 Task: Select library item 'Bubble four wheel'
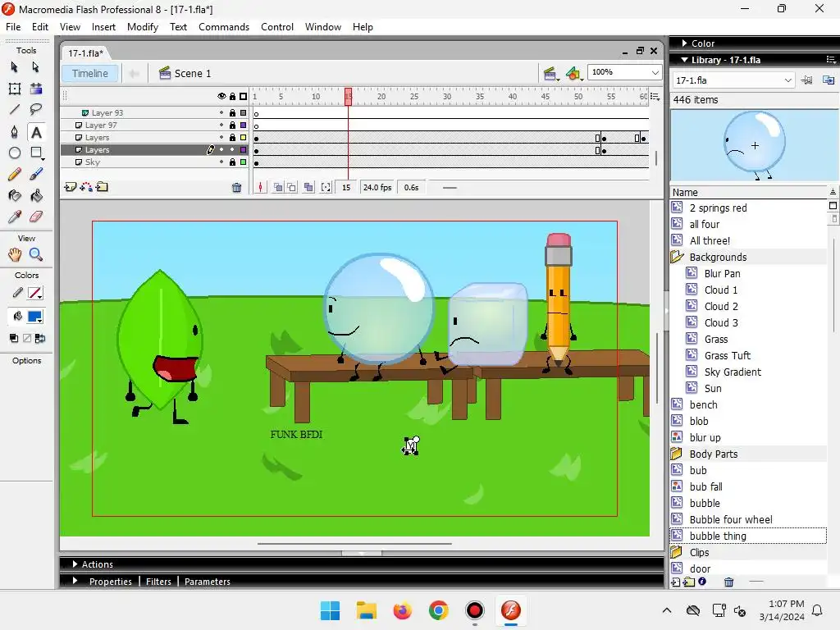[x=731, y=519]
